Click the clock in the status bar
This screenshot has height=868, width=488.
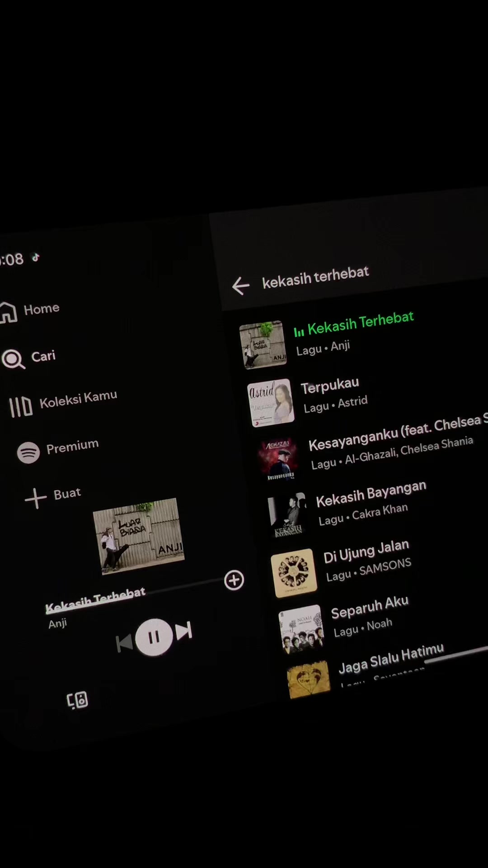pyautogui.click(x=11, y=259)
